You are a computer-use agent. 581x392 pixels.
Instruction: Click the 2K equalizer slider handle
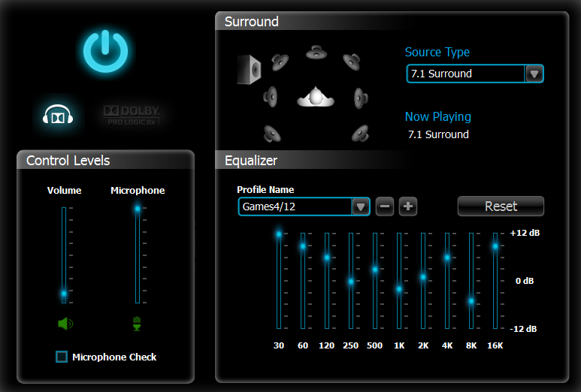[423, 277]
